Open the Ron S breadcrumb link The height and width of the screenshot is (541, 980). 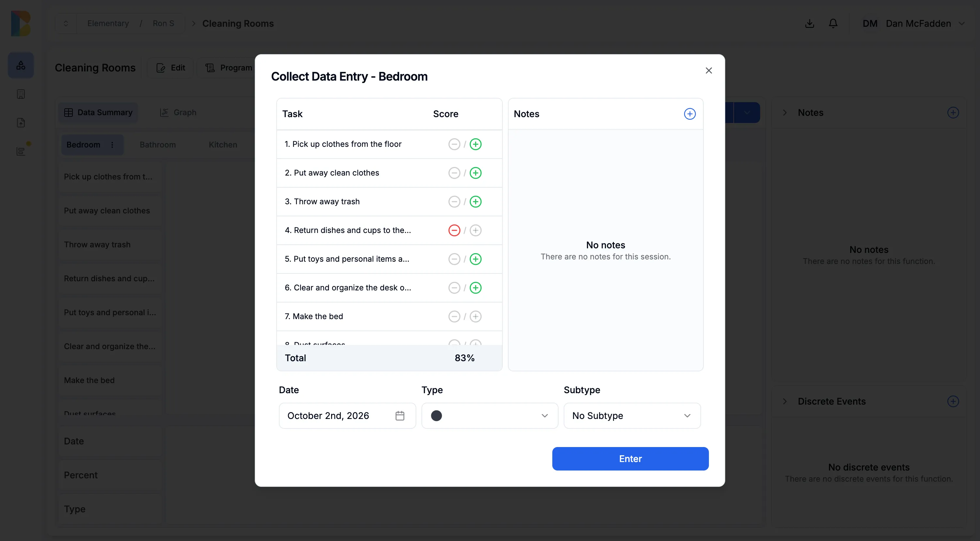163,23
